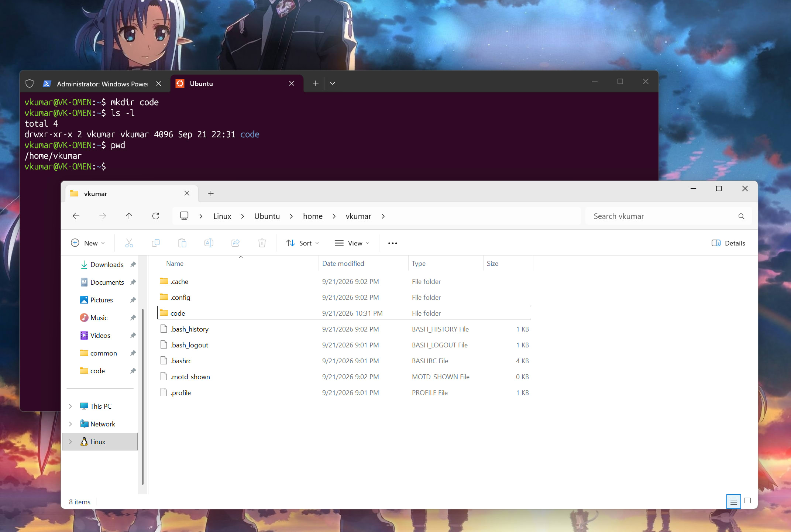Close the vkumar Explorer tab
This screenshot has height=532, width=791.
[187, 193]
